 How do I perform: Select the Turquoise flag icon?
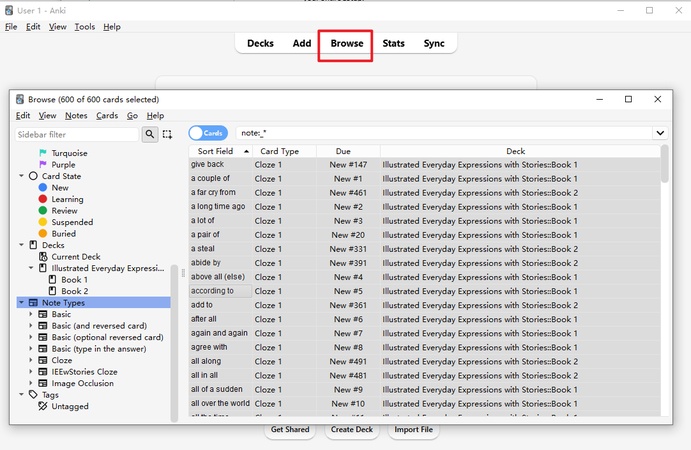click(x=43, y=153)
